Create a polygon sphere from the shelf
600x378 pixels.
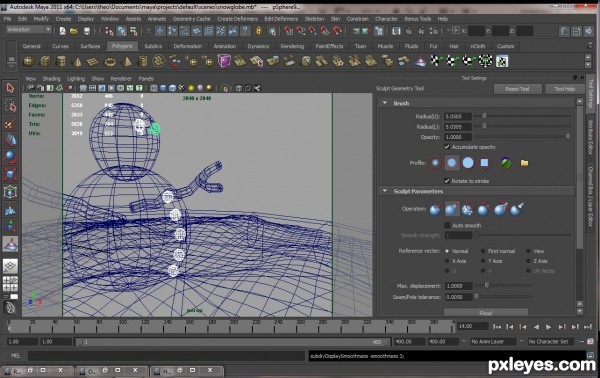pyautogui.click(x=29, y=61)
